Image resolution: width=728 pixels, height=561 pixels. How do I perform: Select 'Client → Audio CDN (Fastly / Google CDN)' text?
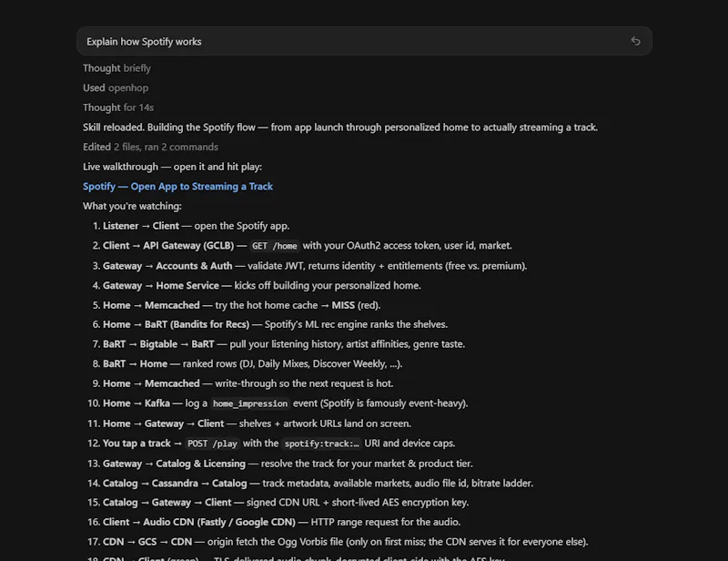[x=198, y=522]
